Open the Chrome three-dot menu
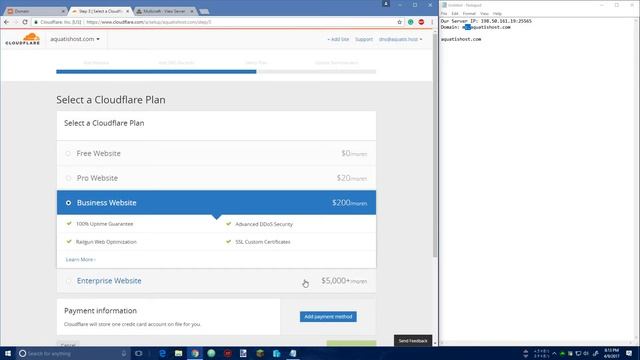640x360 pixels. pos(432,22)
